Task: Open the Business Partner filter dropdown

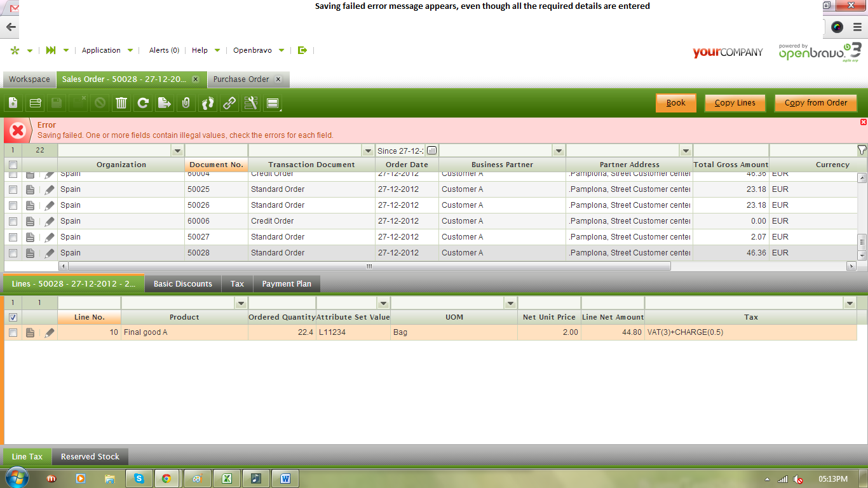Action: pos(559,151)
